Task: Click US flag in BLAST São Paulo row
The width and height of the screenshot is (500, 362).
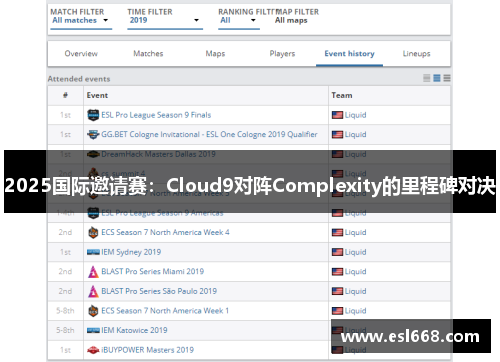Action: pos(337,291)
